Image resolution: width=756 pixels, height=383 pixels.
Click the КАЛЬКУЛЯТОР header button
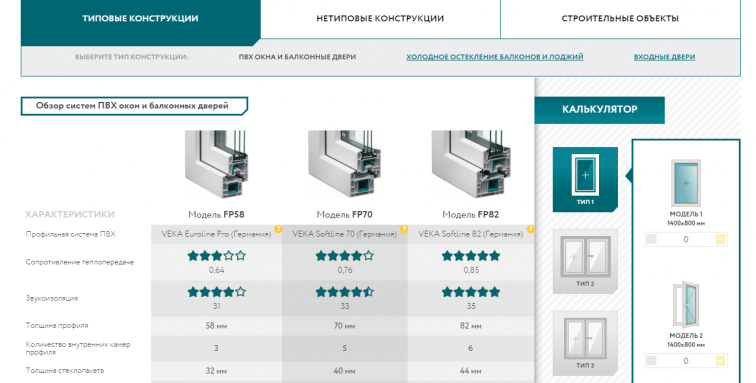point(599,110)
